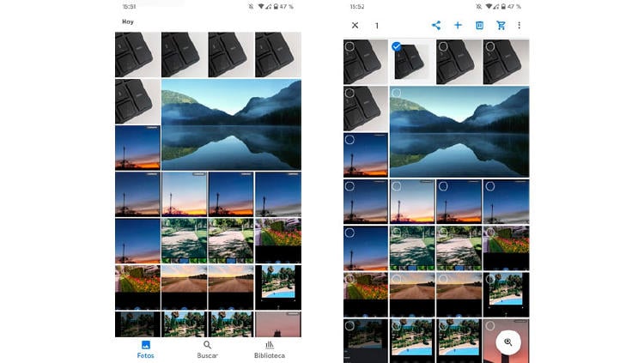This screenshot has height=363, width=644.
Task: Close selection mode with the X icon
Action: (x=355, y=26)
